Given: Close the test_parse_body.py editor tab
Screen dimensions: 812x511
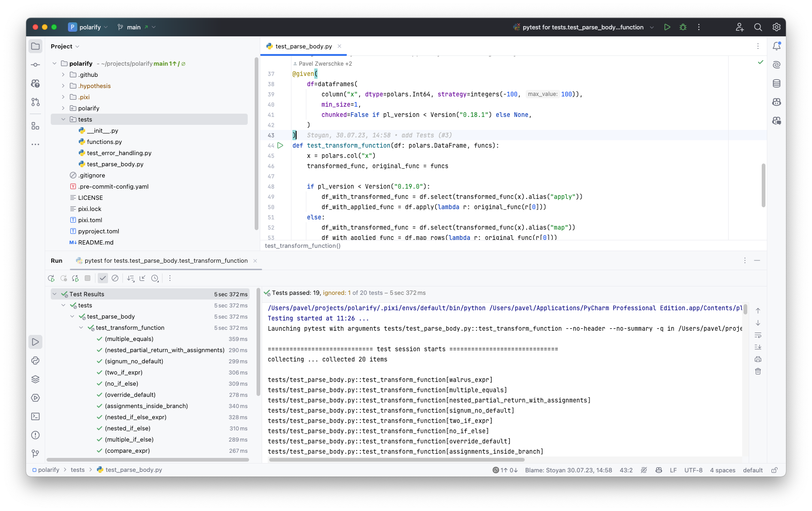Looking at the screenshot, I should click(339, 46).
